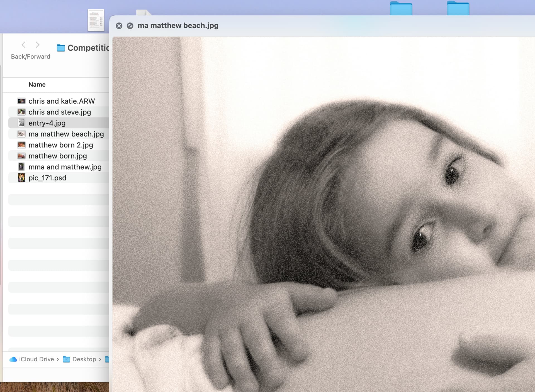Screen dimensions: 535x392
Task: Select the matthew born.jpg file
Action: tap(58, 156)
